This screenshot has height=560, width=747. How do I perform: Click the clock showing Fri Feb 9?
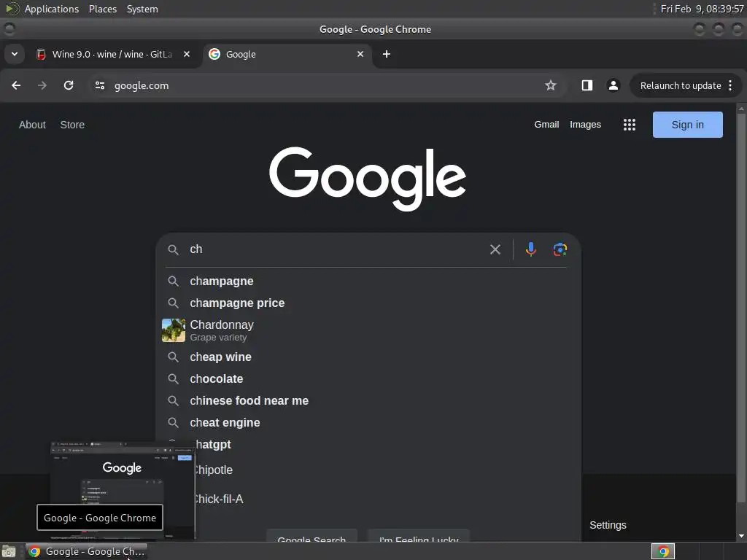(702, 9)
